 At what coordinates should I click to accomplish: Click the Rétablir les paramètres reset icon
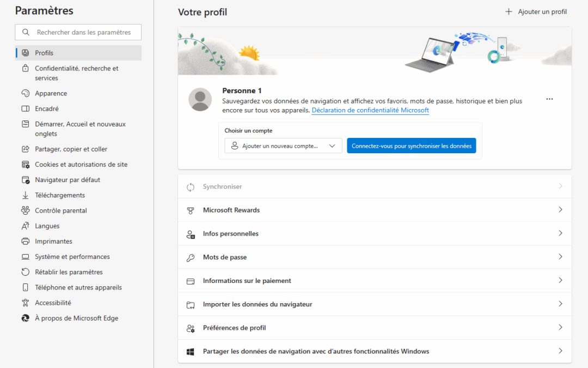pos(25,272)
